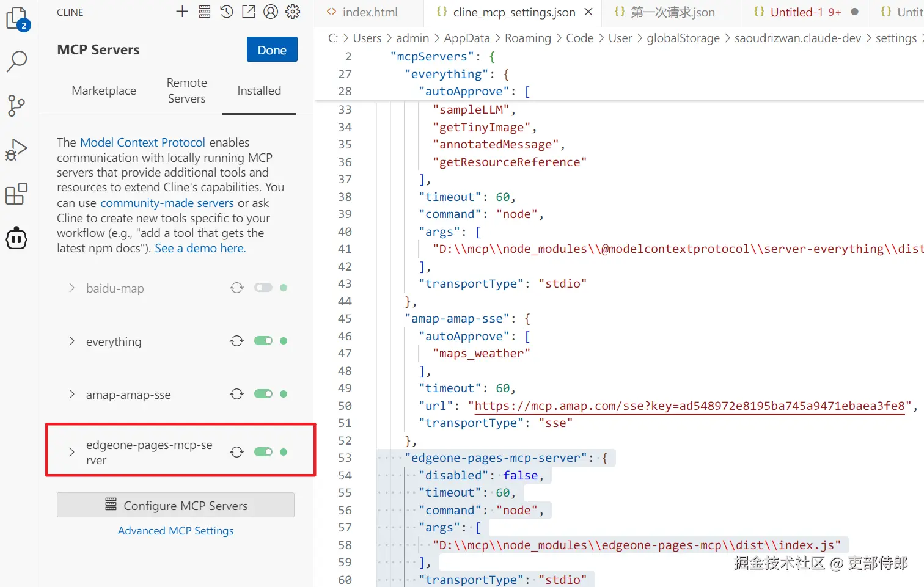Viewport: 924px width, 587px height.
Task: Restart the baidu-map server
Action: pos(237,288)
